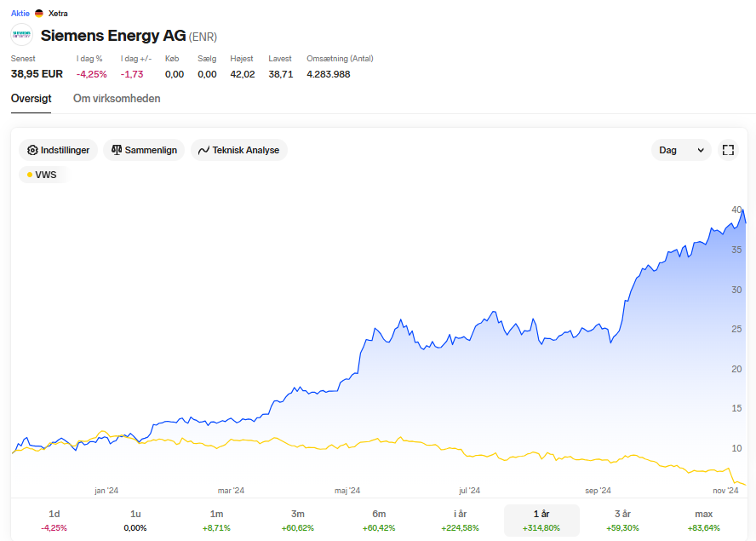Select the 1m time range
756x541 pixels.
216,521
